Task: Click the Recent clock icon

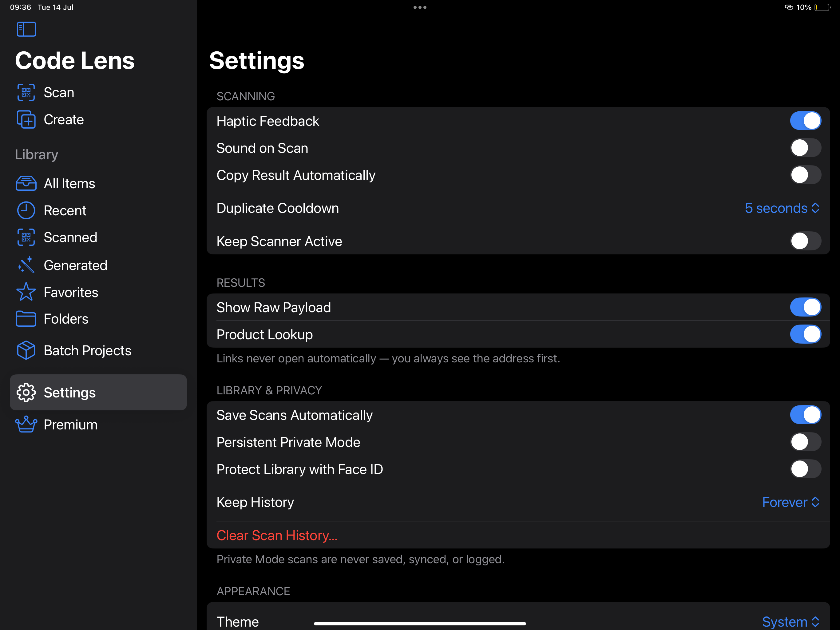Action: pos(26,210)
